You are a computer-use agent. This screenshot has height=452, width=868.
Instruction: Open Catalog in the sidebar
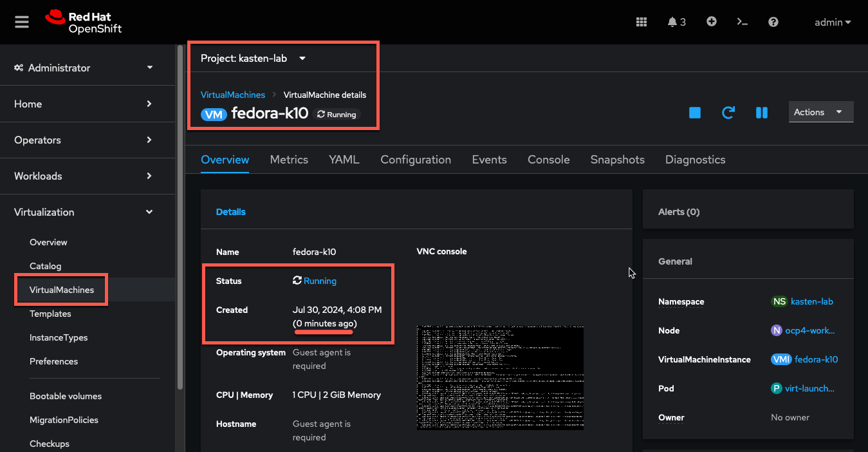46,266
